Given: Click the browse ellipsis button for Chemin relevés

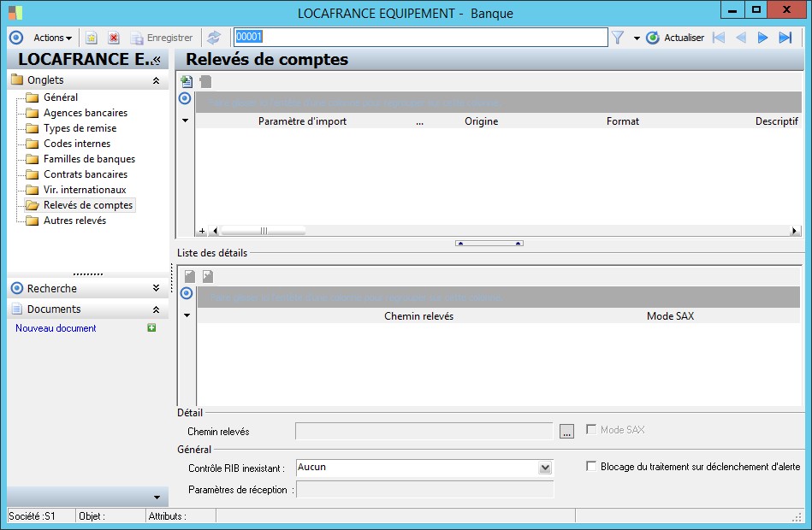Looking at the screenshot, I should coord(567,431).
